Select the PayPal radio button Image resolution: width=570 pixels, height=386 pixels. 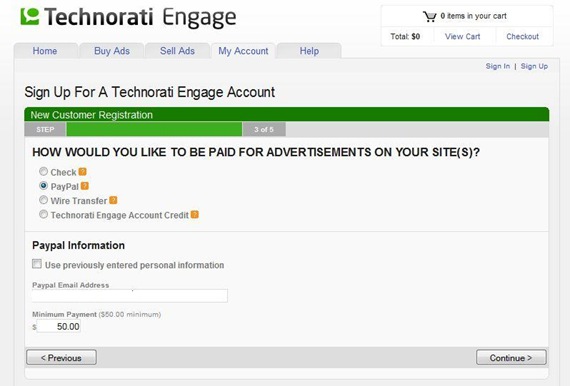[x=43, y=186]
